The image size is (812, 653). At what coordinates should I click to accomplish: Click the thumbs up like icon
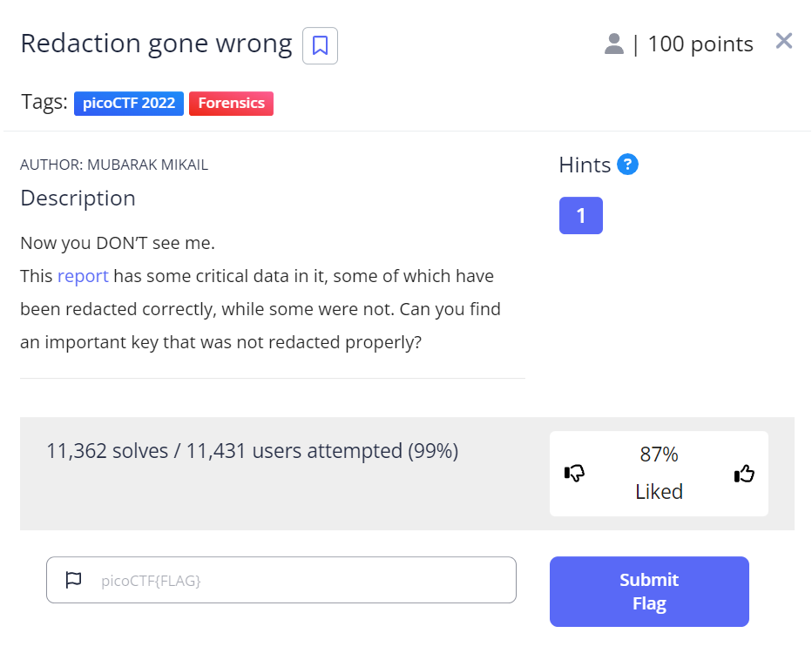(743, 473)
